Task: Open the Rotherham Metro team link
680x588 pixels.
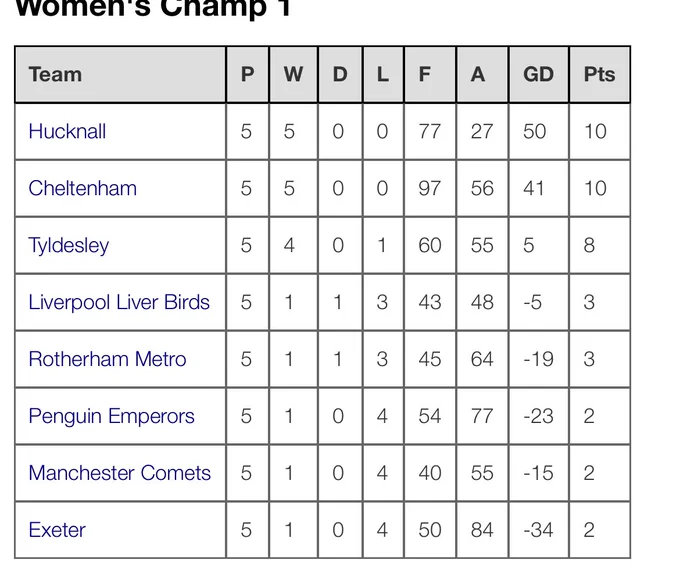Action: tap(108, 359)
